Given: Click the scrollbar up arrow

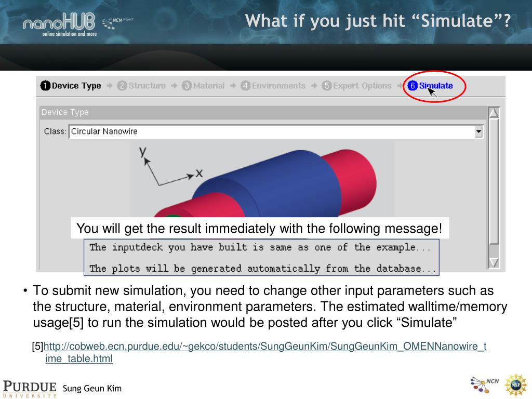Looking at the screenshot, I should pyautogui.click(x=494, y=113).
